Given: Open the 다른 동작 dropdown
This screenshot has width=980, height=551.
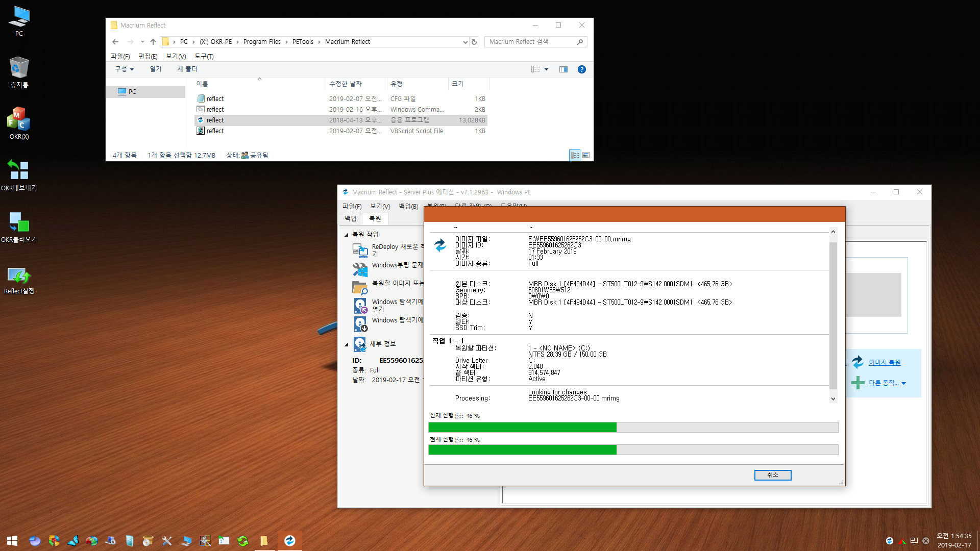Looking at the screenshot, I should [887, 383].
